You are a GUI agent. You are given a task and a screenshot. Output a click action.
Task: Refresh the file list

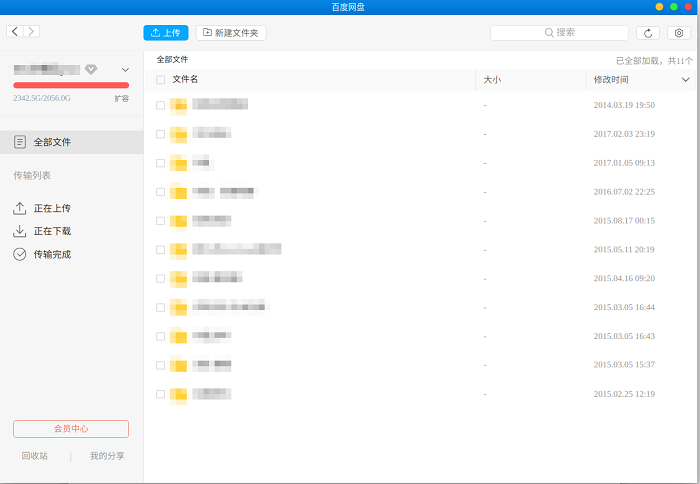(648, 33)
